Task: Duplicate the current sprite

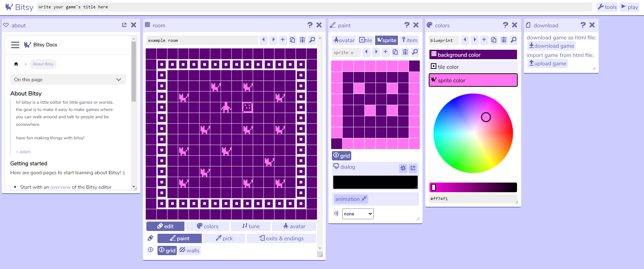Action: click(395, 52)
